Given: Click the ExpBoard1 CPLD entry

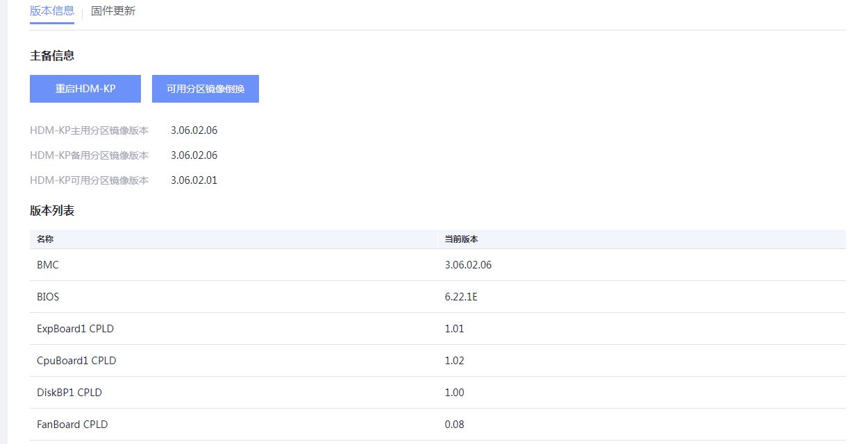Looking at the screenshot, I should point(75,329).
